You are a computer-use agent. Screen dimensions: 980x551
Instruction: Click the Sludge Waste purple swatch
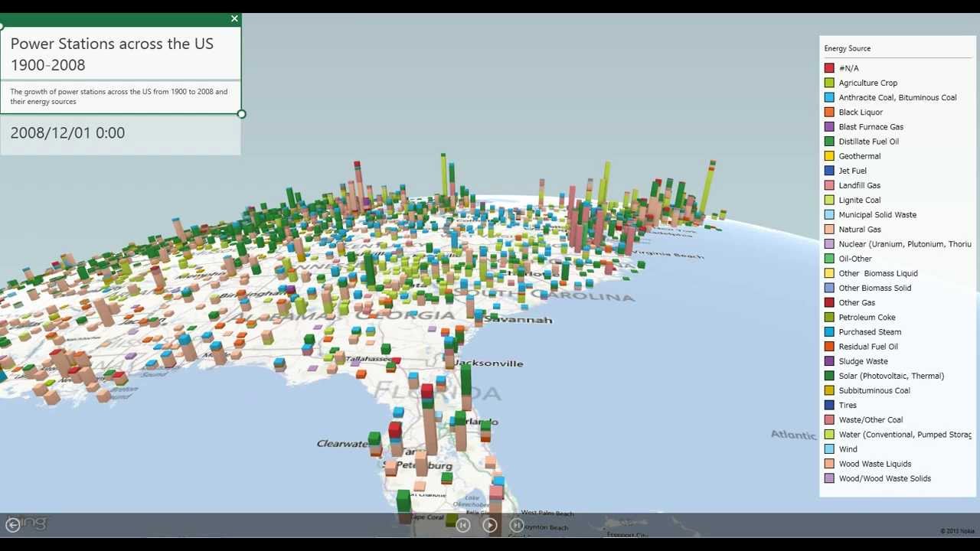tap(829, 361)
